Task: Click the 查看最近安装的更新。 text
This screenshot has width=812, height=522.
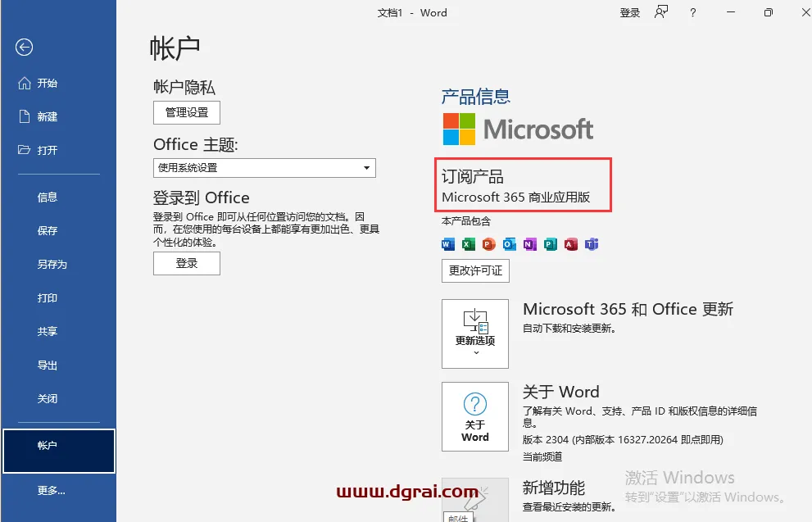Action: tap(569, 507)
